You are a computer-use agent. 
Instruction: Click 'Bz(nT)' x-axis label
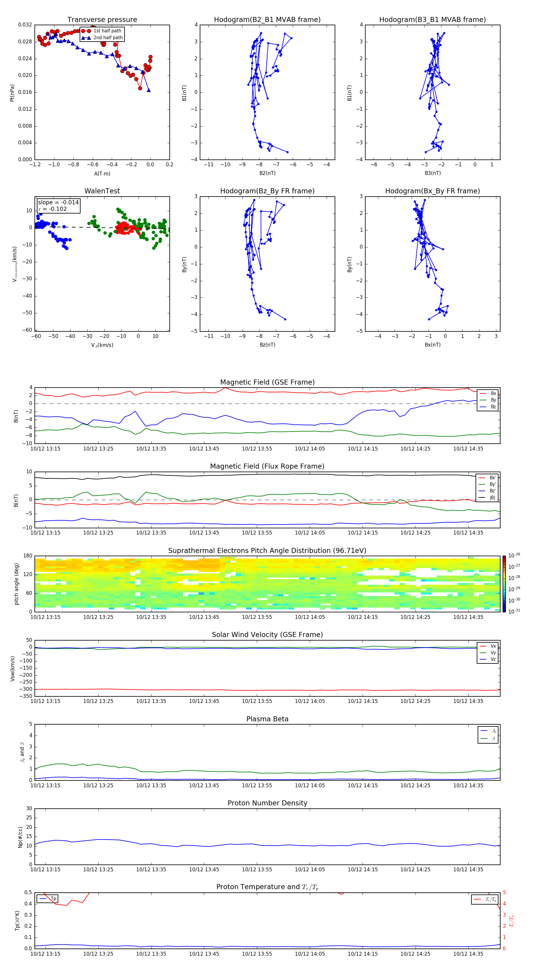coord(267,345)
